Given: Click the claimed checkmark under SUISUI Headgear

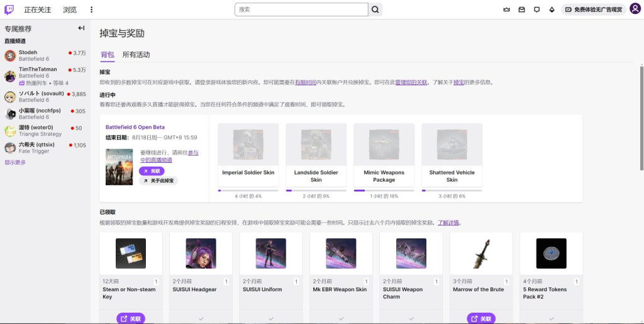Looking at the screenshot, I should 201,318.
